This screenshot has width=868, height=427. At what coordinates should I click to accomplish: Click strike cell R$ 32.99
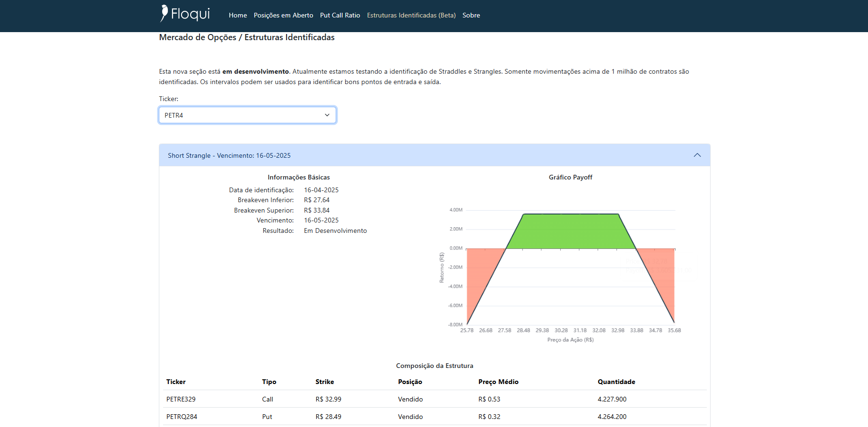pyautogui.click(x=329, y=399)
